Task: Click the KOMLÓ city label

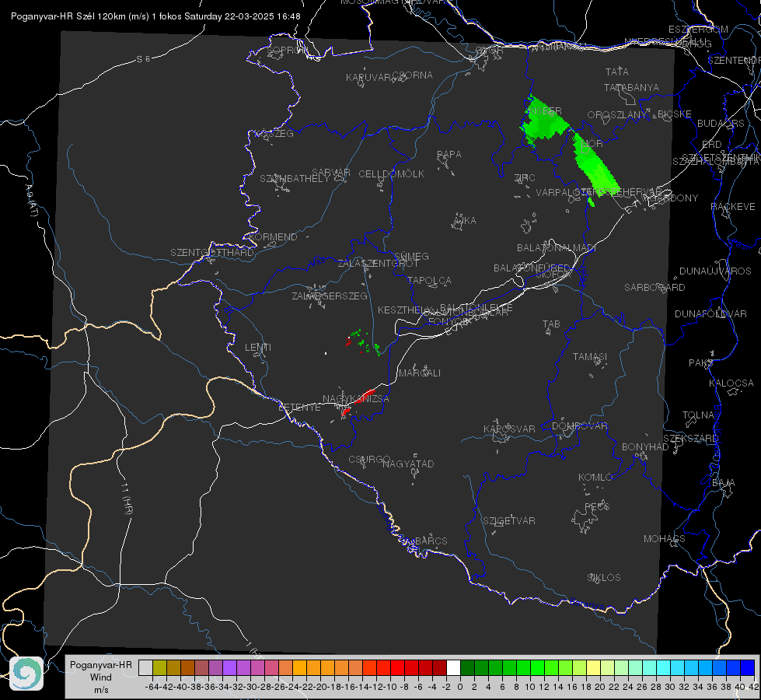Action: (x=595, y=478)
